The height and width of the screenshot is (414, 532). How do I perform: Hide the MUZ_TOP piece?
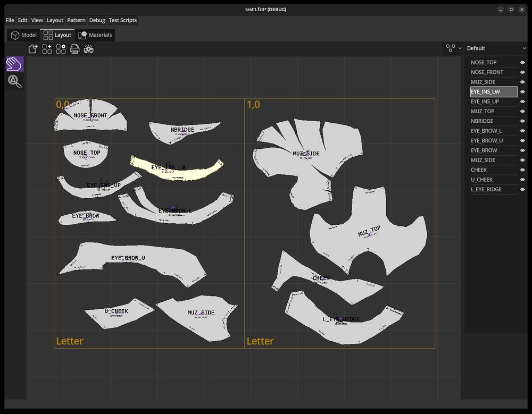pos(522,111)
